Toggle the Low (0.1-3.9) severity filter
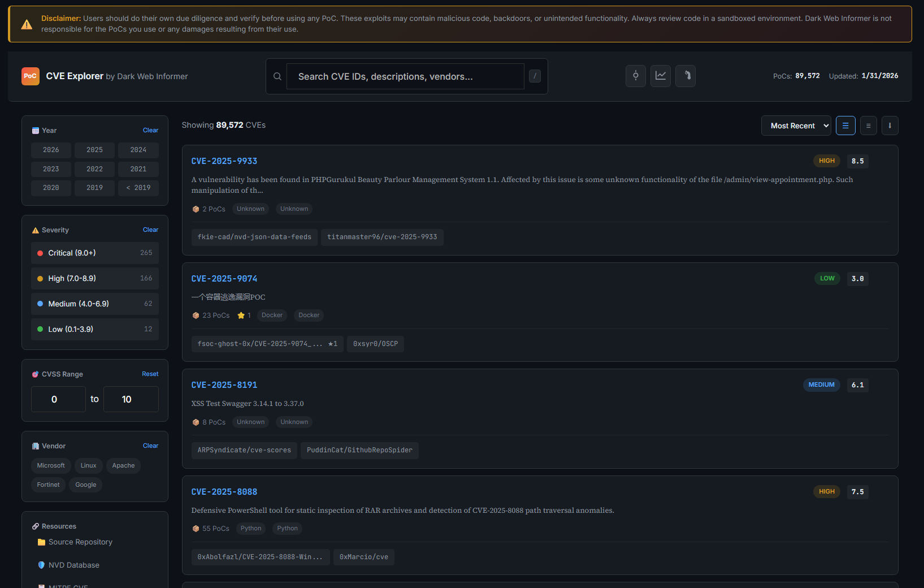This screenshot has width=924, height=588. click(95, 329)
